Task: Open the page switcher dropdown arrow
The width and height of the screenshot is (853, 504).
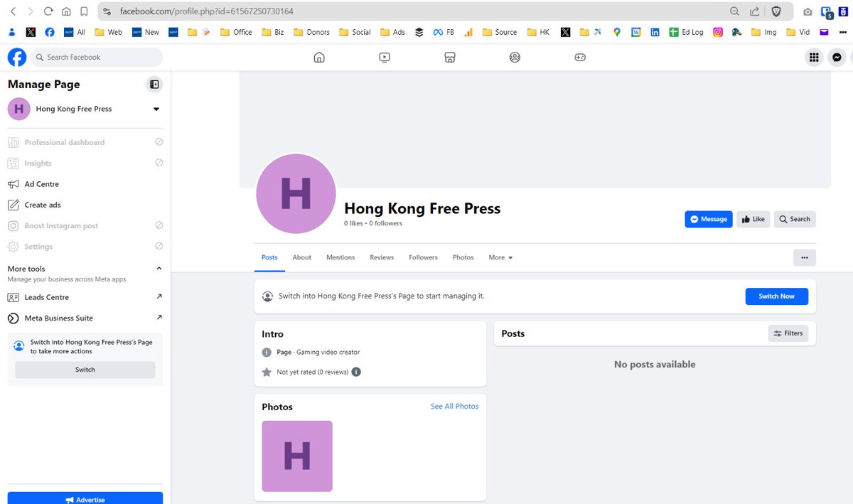Action: coord(156,109)
